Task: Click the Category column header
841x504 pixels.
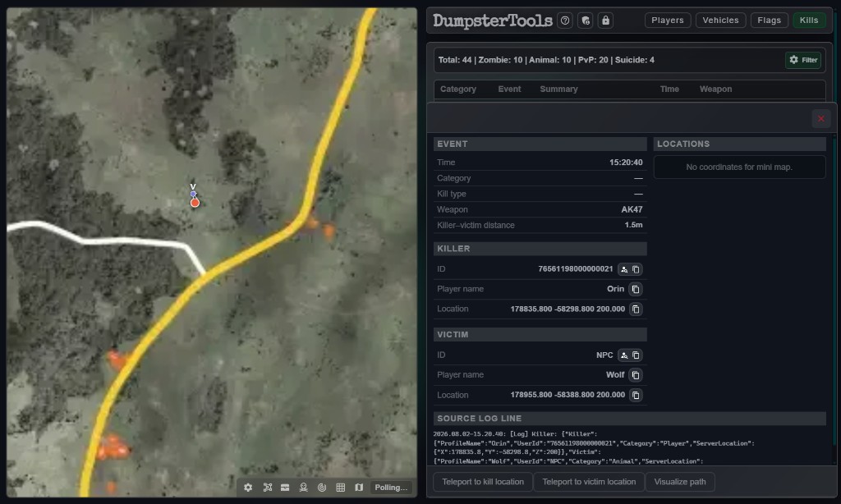Action: pyautogui.click(x=458, y=89)
